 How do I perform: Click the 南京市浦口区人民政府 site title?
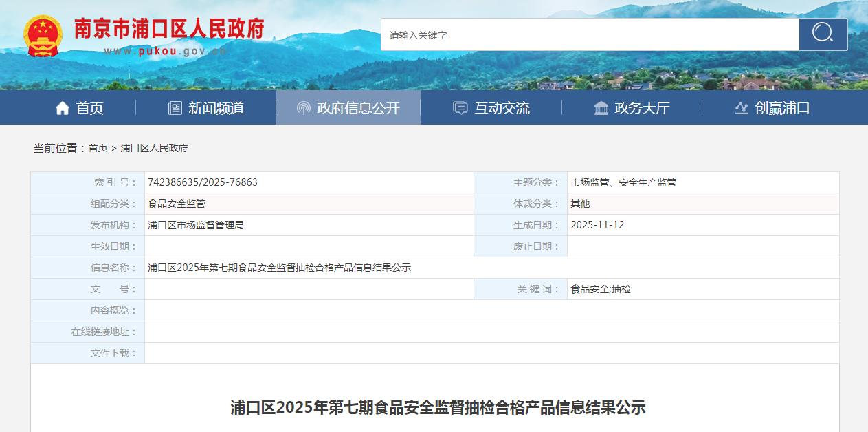[170, 28]
